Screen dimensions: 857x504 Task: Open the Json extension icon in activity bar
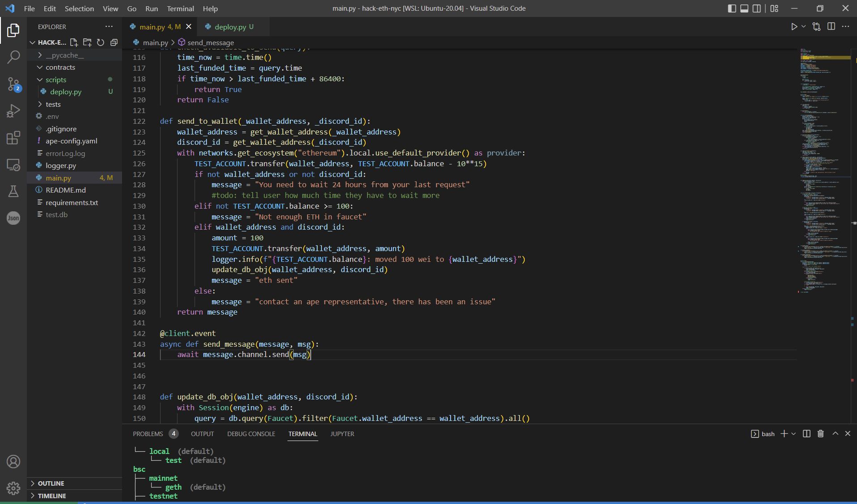(x=13, y=218)
